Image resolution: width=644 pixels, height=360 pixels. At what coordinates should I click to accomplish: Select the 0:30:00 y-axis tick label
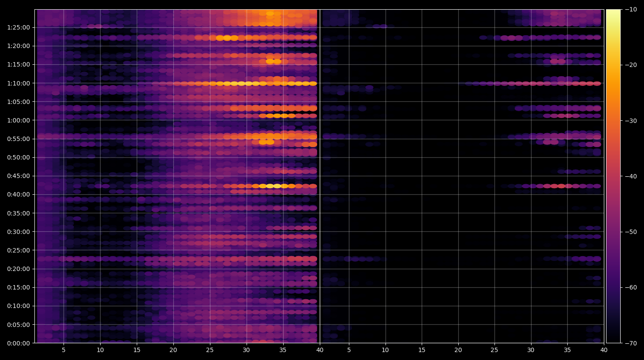click(19, 232)
